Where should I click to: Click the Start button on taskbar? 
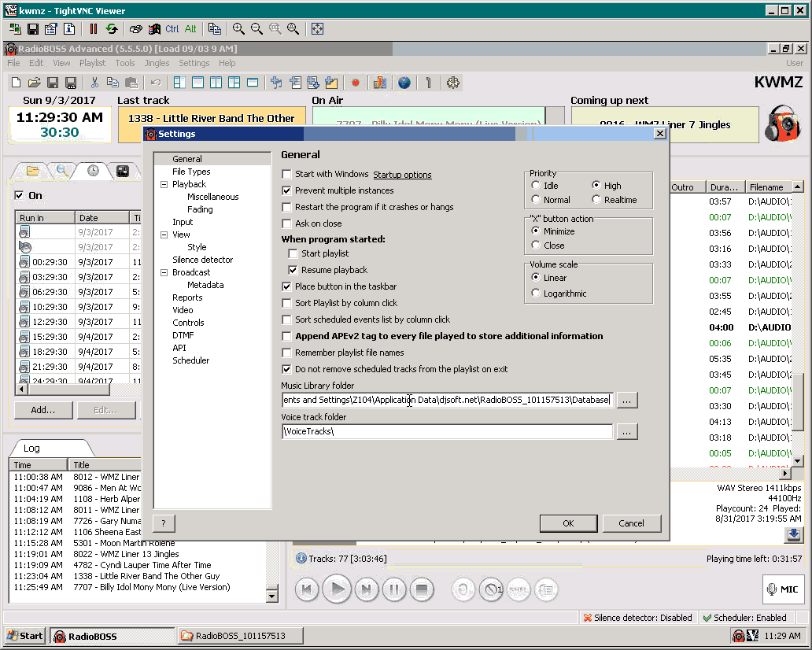25,636
